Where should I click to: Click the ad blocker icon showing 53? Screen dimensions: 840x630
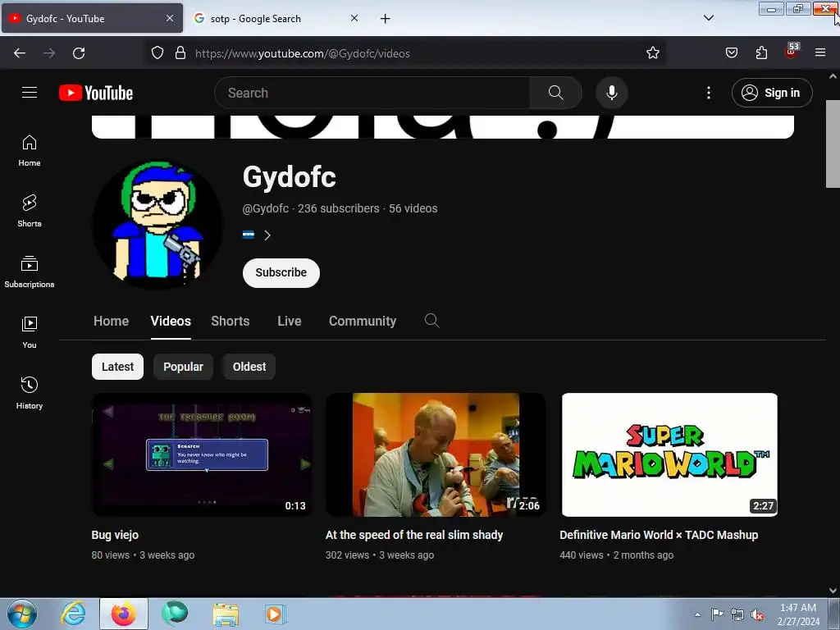point(792,52)
